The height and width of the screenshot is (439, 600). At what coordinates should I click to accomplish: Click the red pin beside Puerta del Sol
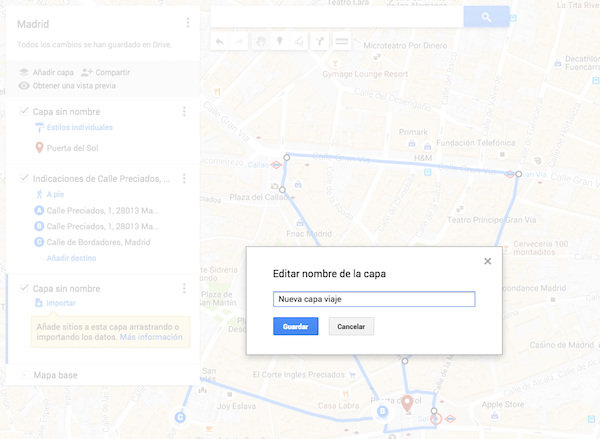point(39,147)
